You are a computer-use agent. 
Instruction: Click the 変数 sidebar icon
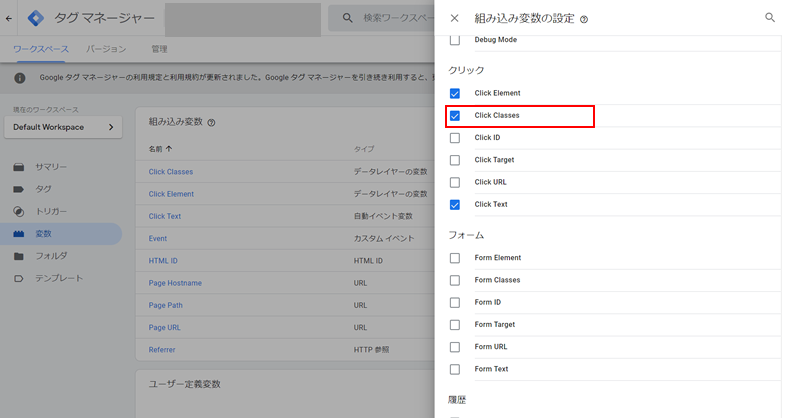click(19, 234)
